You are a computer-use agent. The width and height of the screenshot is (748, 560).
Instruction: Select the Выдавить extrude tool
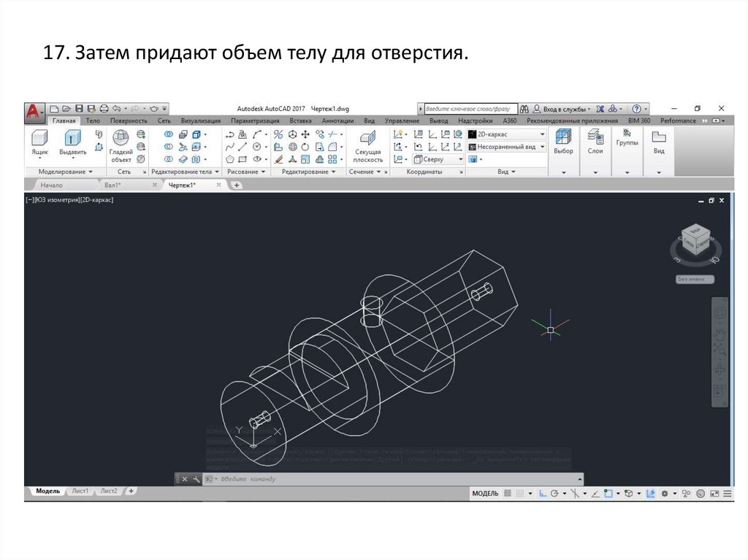coord(72,142)
